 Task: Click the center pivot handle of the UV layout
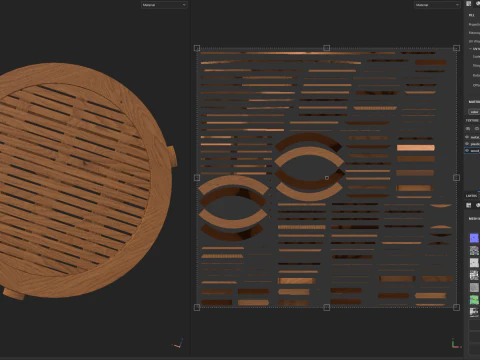pyautogui.click(x=327, y=178)
